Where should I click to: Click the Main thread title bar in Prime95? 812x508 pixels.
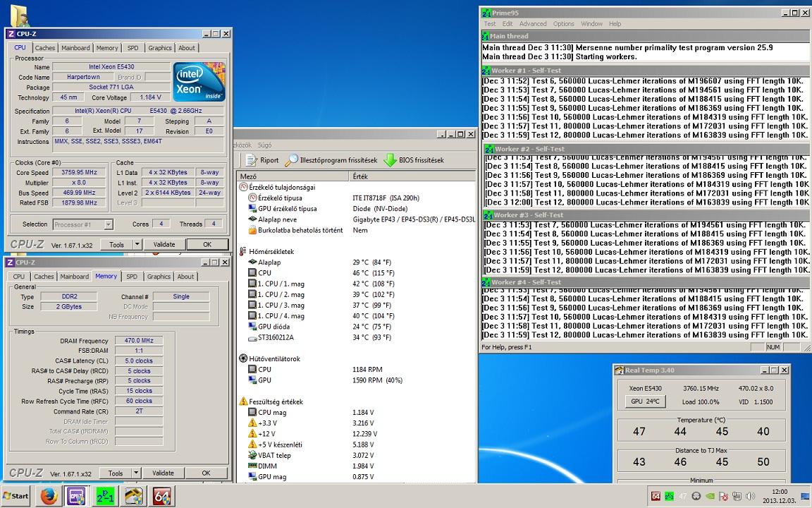pyautogui.click(x=646, y=36)
